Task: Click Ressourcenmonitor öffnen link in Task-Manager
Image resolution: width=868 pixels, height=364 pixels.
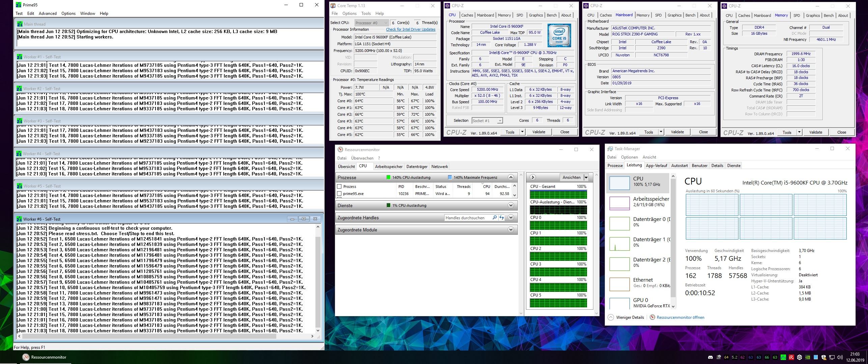Action: [x=680, y=317]
